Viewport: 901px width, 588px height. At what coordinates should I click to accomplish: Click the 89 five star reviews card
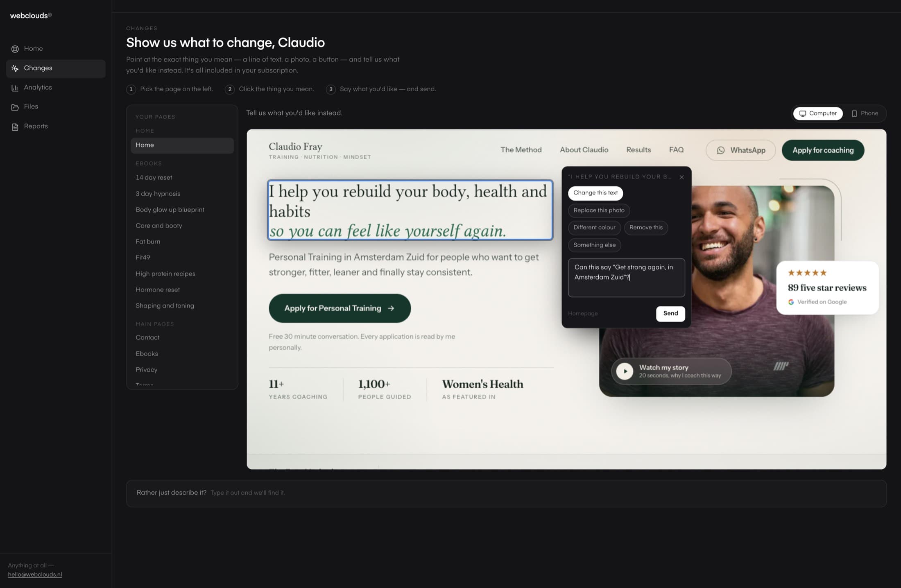pos(827,288)
